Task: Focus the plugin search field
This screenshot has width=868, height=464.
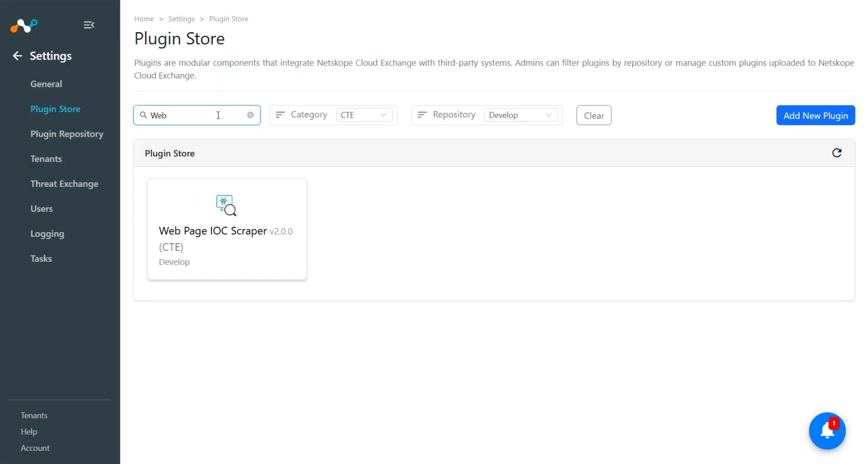Action: (x=197, y=115)
